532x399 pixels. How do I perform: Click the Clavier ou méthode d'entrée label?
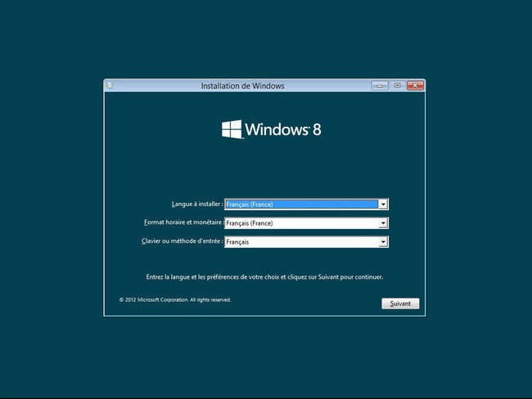coord(183,241)
